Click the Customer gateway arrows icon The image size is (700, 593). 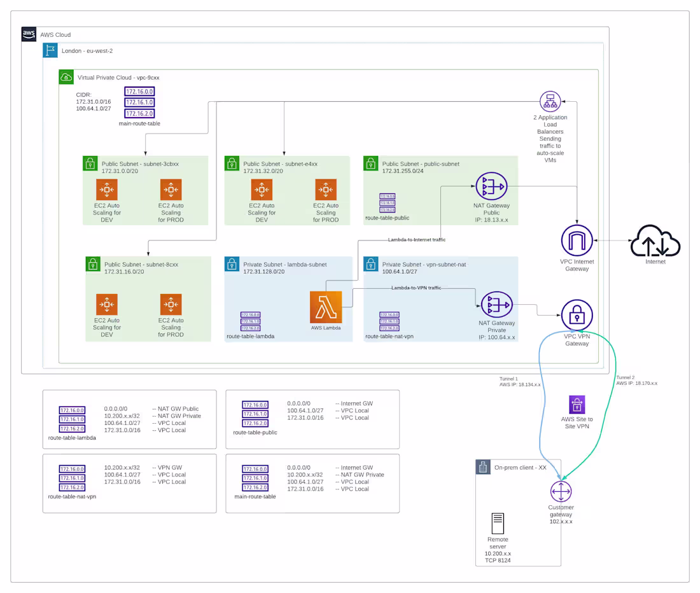tap(561, 491)
